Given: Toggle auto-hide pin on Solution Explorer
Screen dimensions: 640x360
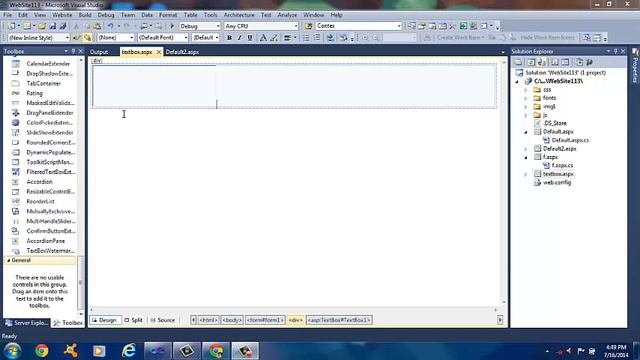Looking at the screenshot, I should 616,51.
